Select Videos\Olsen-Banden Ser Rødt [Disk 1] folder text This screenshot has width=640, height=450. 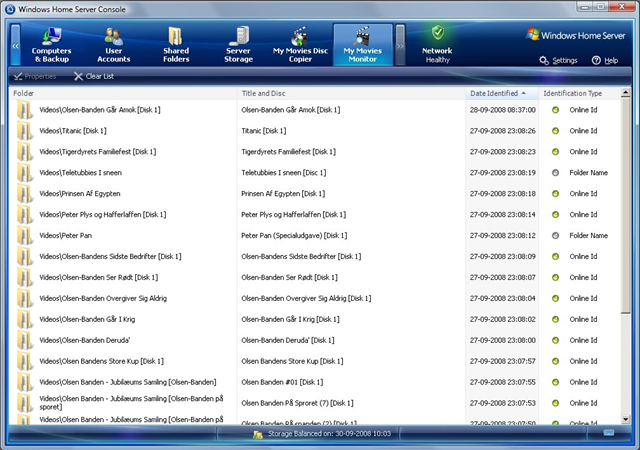tap(99, 277)
